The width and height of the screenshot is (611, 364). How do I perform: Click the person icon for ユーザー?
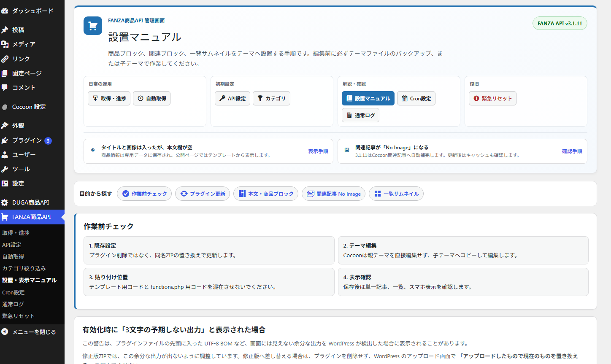click(5, 155)
